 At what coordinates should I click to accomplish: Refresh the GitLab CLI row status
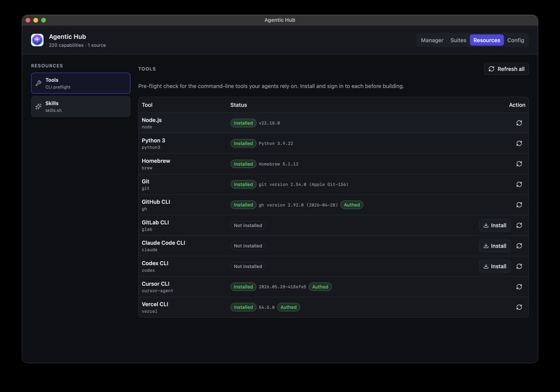click(519, 225)
